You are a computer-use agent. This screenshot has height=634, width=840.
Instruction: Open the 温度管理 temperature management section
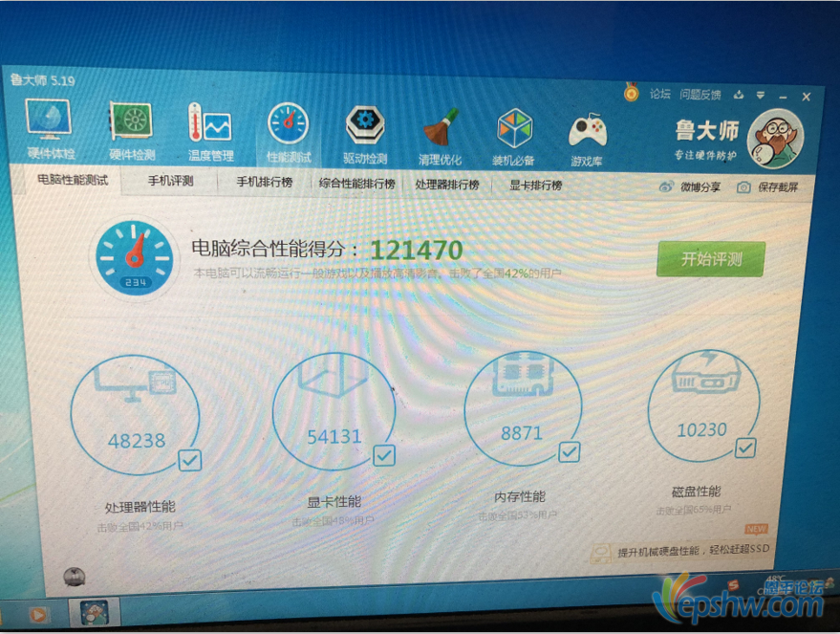[210, 132]
